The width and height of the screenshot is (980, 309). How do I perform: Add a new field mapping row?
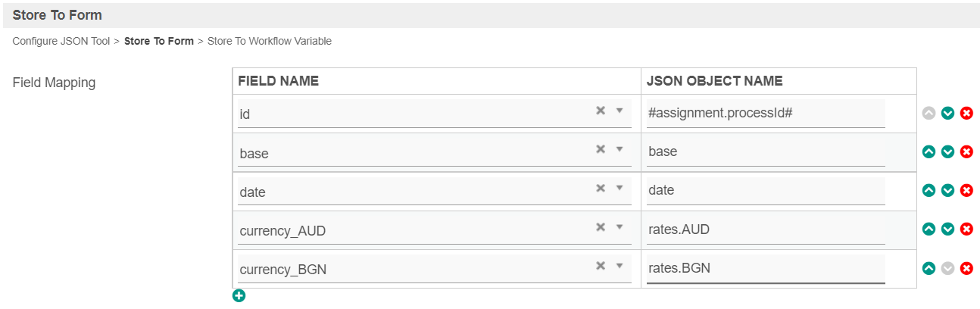click(x=239, y=296)
